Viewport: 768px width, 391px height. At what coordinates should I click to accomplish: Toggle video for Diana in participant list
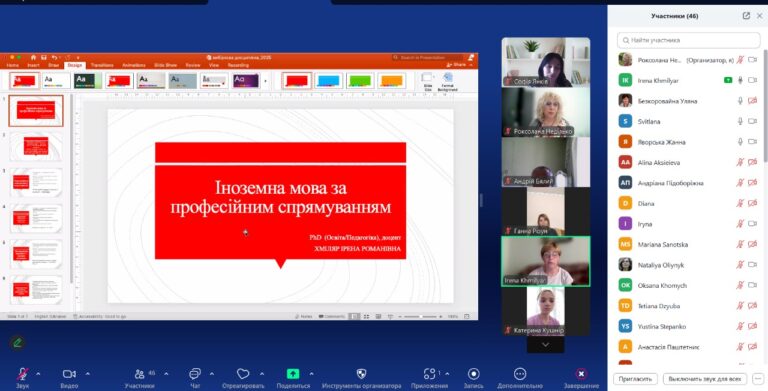tap(753, 203)
